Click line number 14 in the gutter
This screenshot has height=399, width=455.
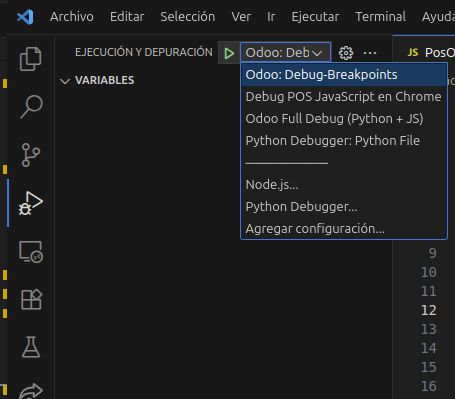[x=429, y=348]
